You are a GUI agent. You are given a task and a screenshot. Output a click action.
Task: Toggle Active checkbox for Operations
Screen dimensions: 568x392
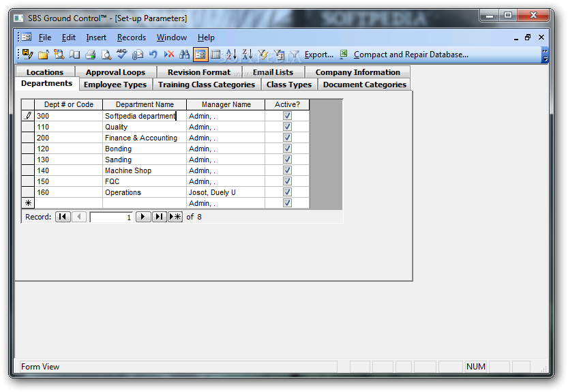coord(287,192)
